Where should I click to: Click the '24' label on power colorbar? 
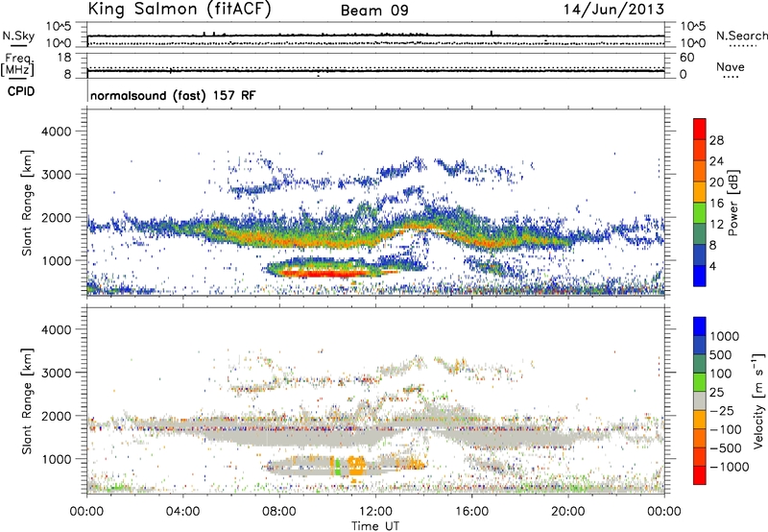tap(716, 161)
